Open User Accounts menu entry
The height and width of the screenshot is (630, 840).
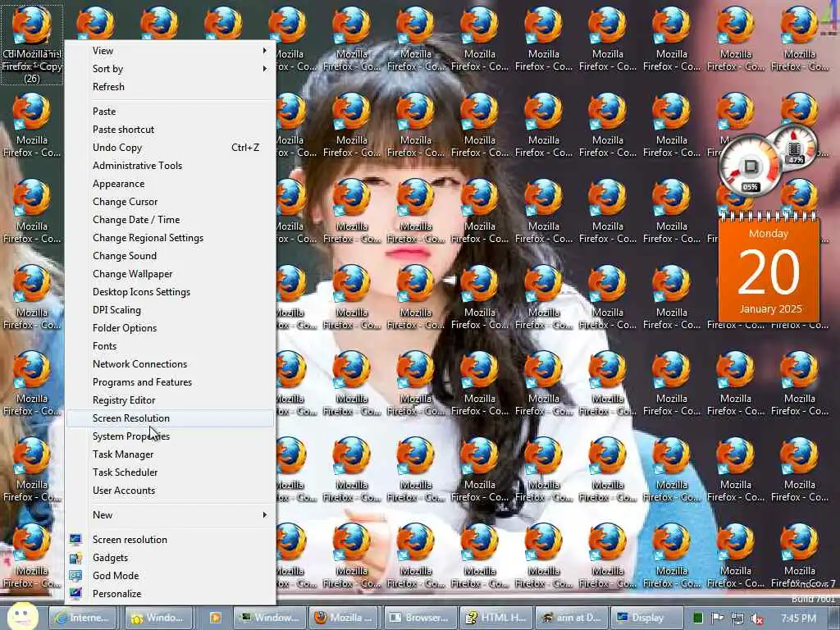click(171, 491)
